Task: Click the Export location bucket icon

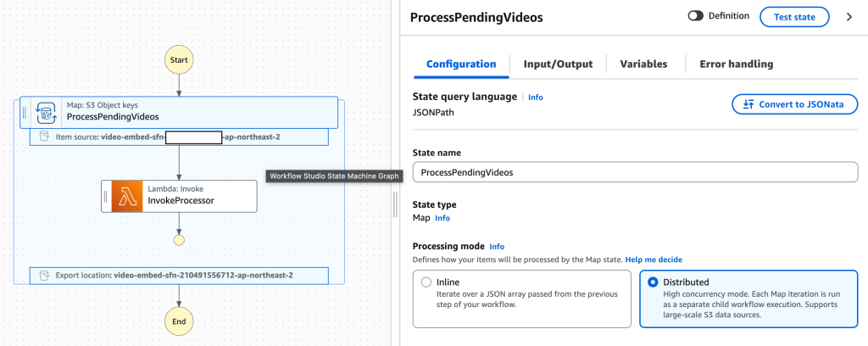Action: pos(43,276)
